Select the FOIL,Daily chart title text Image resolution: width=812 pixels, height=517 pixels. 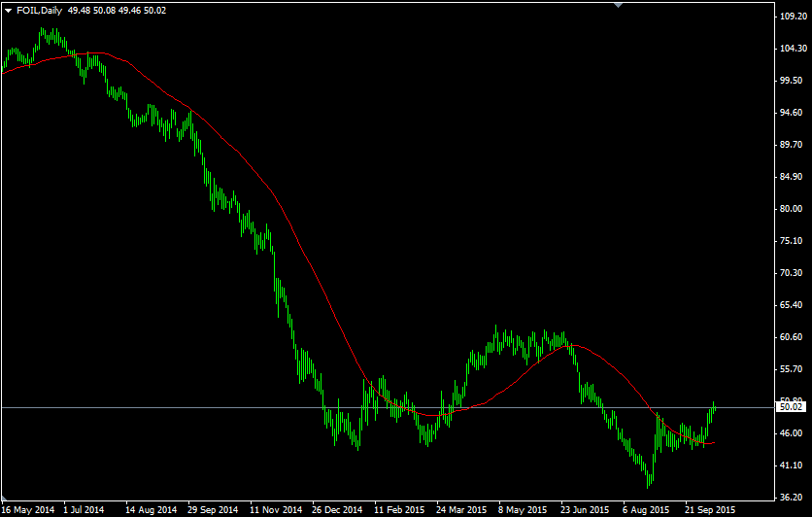(40, 11)
